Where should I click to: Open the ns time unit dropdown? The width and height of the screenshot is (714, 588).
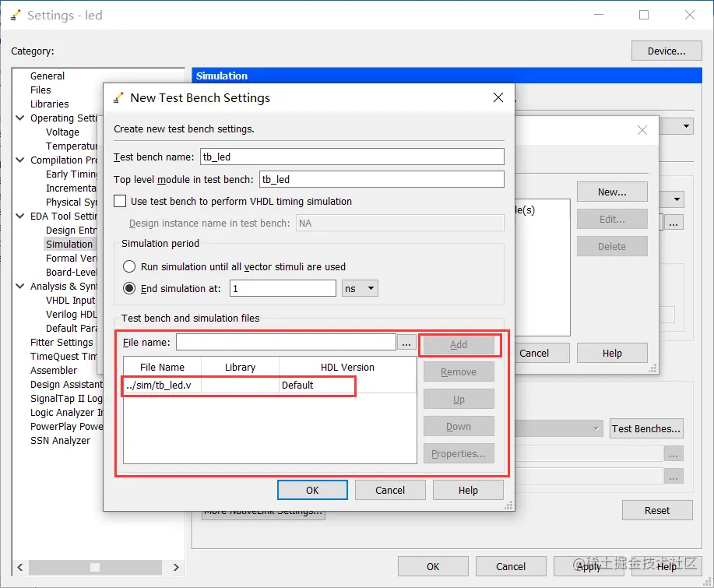click(x=361, y=288)
